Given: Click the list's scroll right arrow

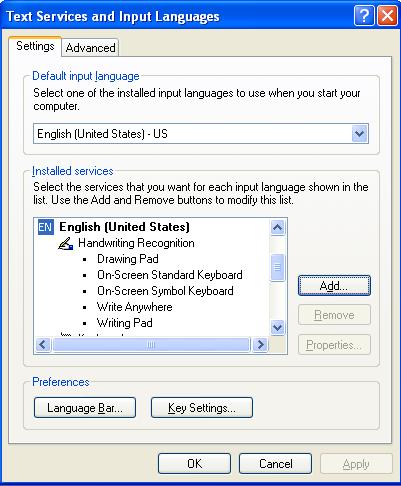Looking at the screenshot, I should coord(260,344).
